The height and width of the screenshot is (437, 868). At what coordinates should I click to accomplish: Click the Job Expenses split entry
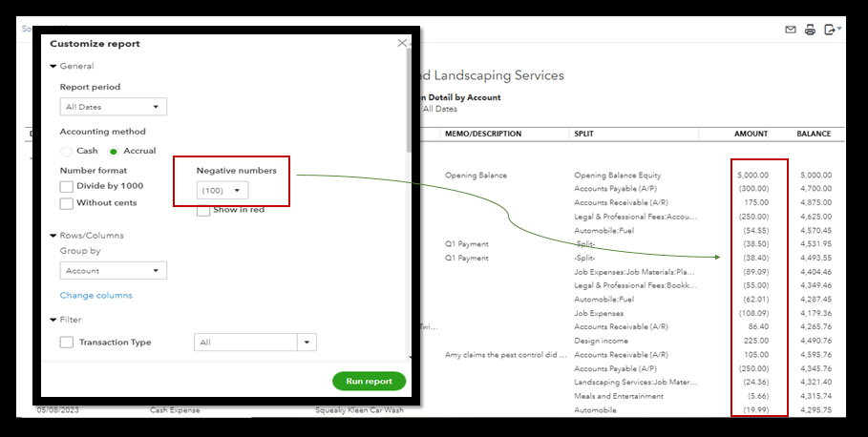[599, 313]
